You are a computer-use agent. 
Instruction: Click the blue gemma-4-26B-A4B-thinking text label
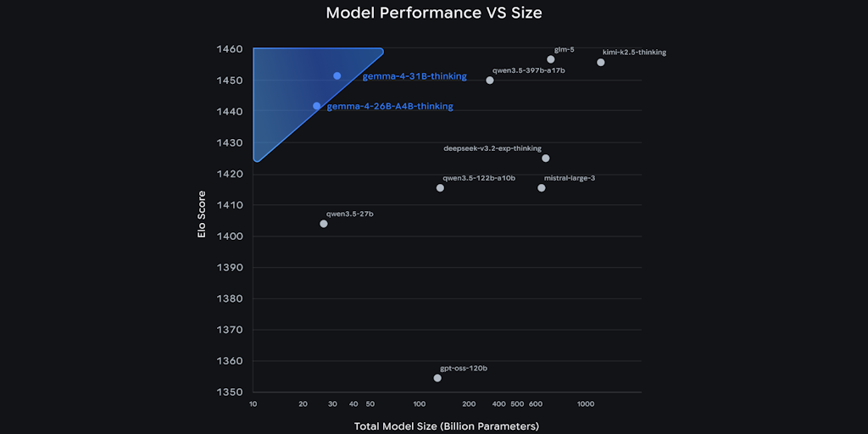tap(390, 107)
